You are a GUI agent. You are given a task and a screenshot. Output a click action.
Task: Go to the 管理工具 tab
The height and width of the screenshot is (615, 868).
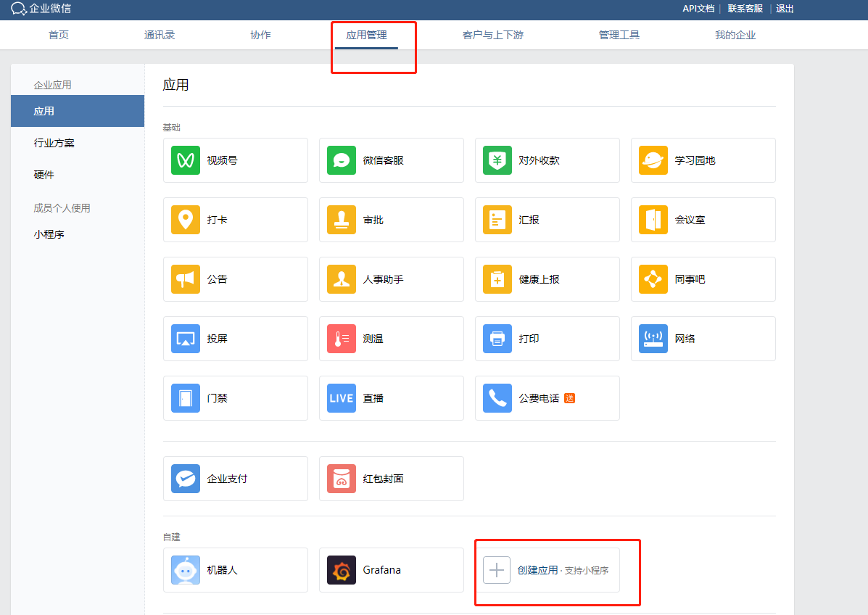point(619,35)
